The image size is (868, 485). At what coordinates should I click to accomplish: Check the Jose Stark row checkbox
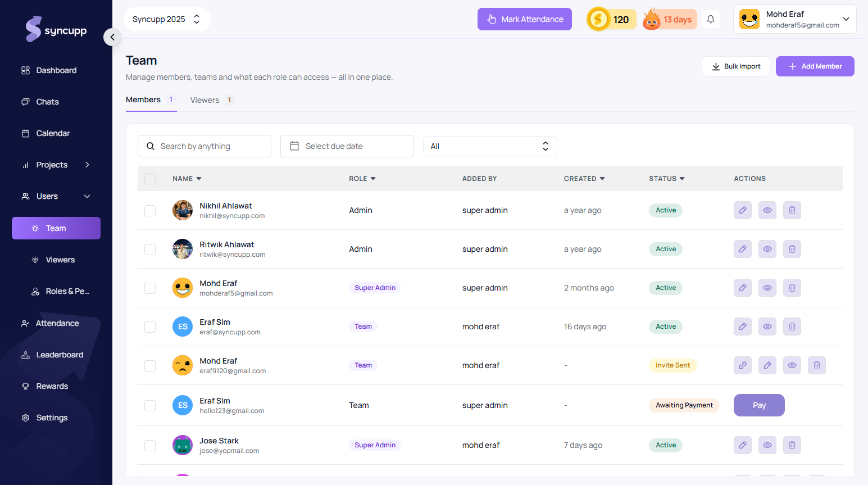(150, 446)
